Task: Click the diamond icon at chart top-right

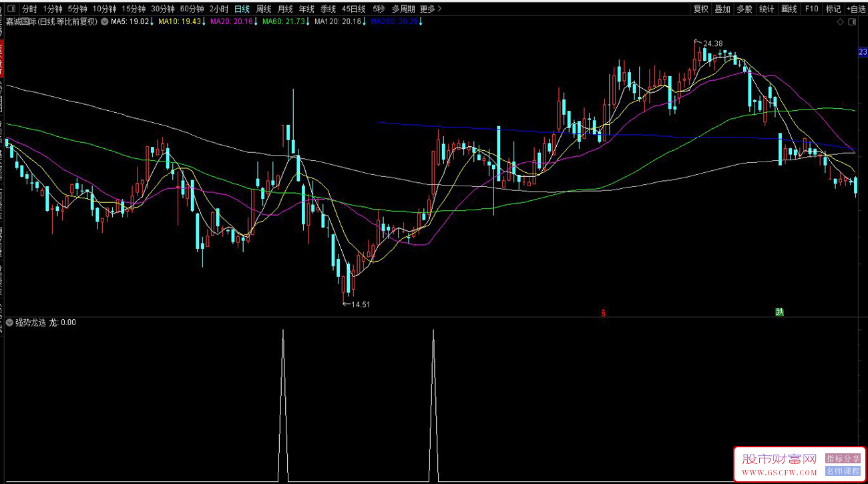Action: point(840,22)
